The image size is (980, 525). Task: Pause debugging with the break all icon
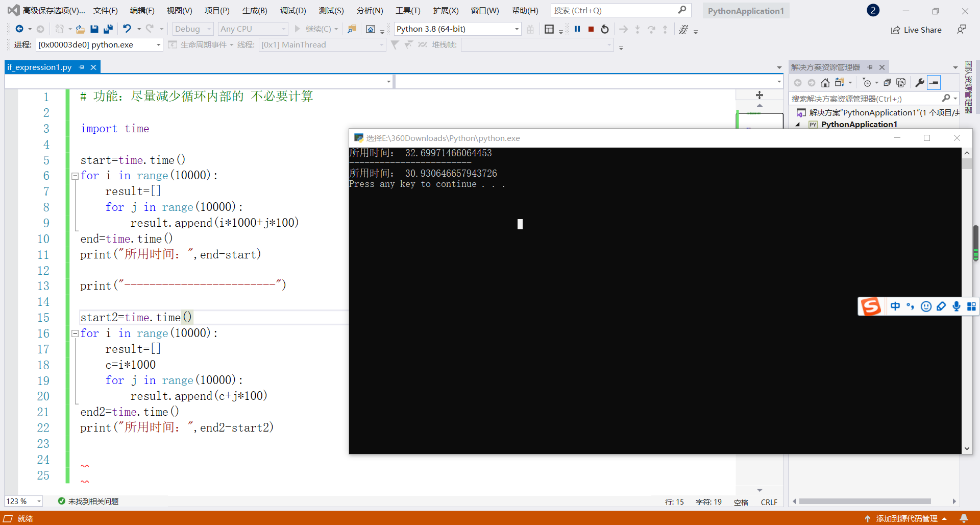click(577, 29)
